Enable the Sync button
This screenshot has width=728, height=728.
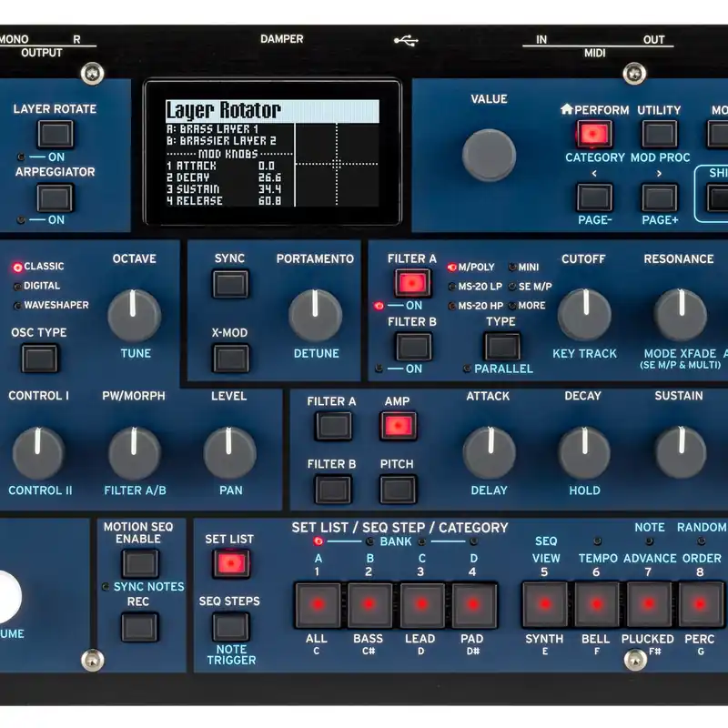(x=230, y=284)
